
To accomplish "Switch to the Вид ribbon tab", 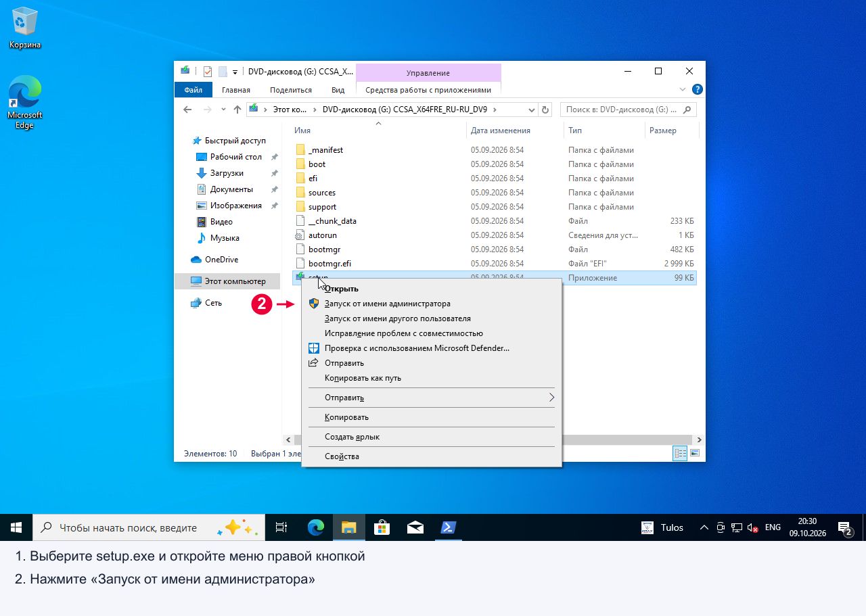I will 338,90.
